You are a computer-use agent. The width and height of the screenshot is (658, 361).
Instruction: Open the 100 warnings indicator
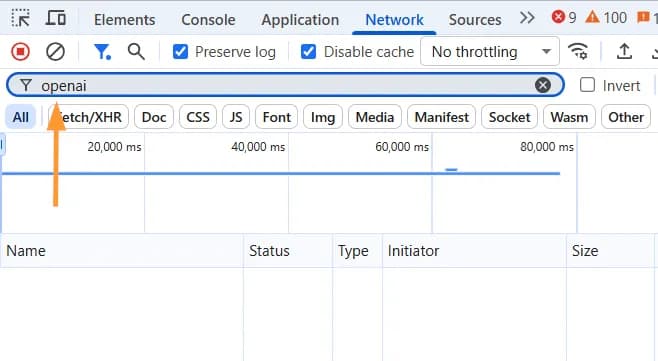606,18
